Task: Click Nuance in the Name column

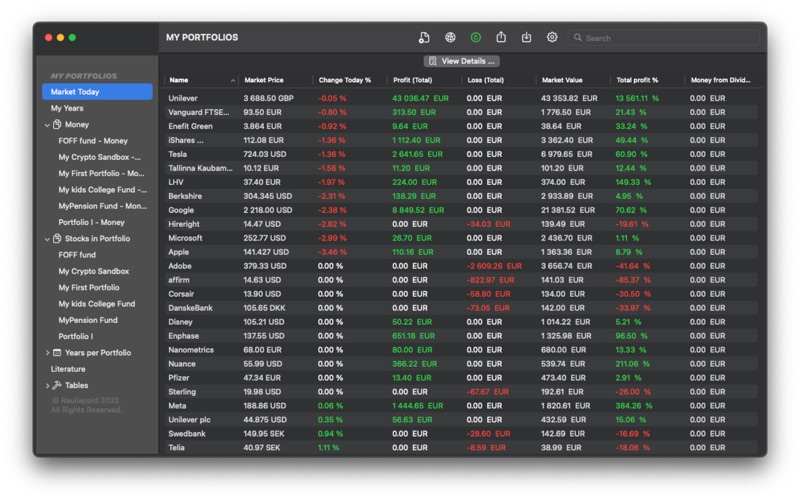Action: point(182,364)
